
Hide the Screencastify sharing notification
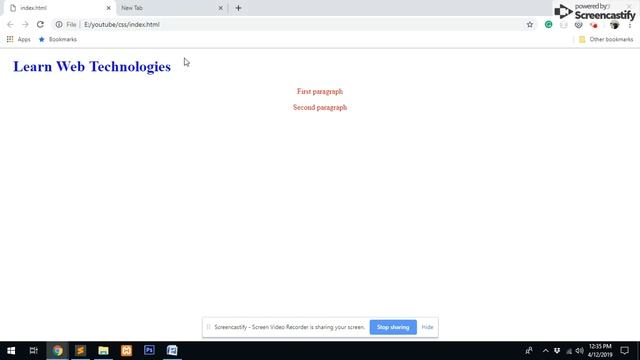pos(427,327)
